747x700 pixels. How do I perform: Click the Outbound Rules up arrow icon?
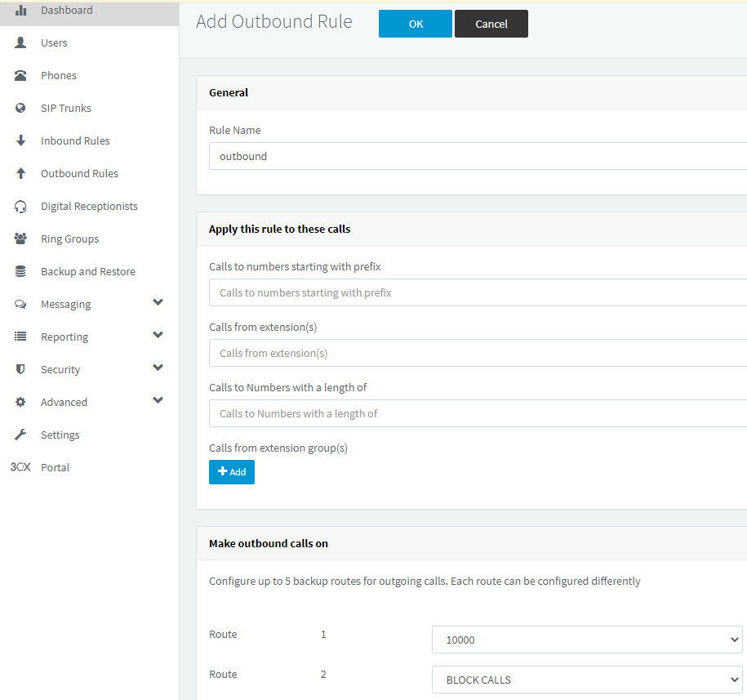coord(20,173)
